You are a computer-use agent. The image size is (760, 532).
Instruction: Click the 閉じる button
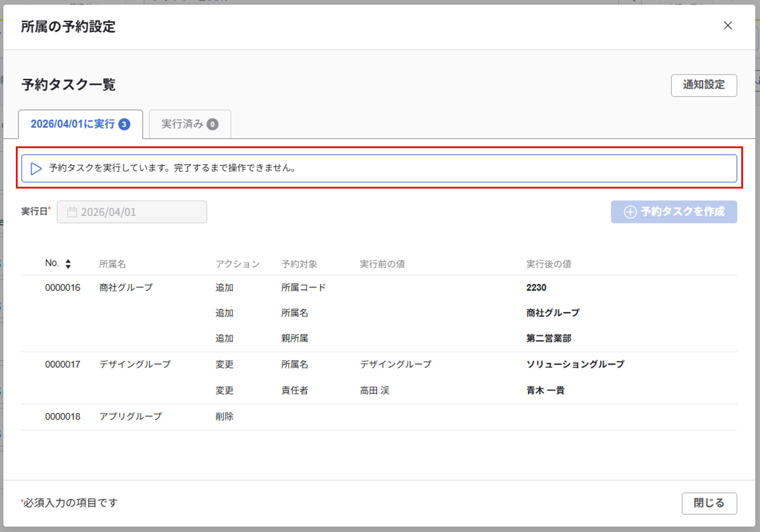[x=709, y=503]
